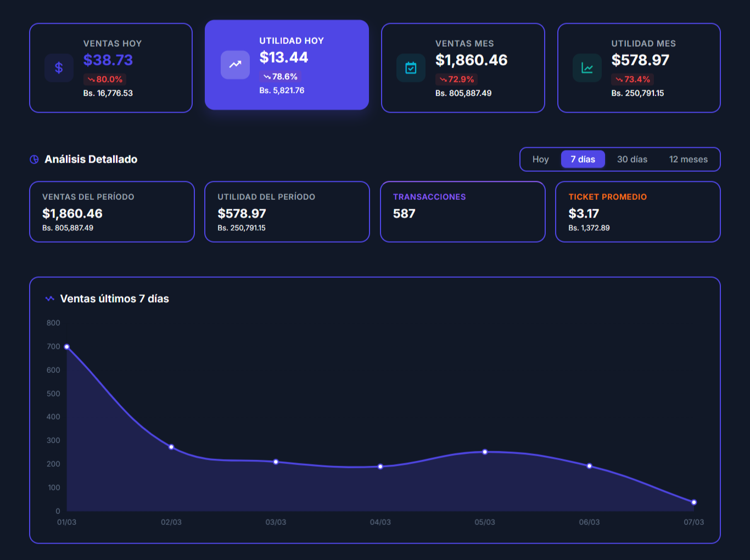The width and height of the screenshot is (750, 560).
Task: Click the chart data point for 01/03
Action: tap(67, 347)
